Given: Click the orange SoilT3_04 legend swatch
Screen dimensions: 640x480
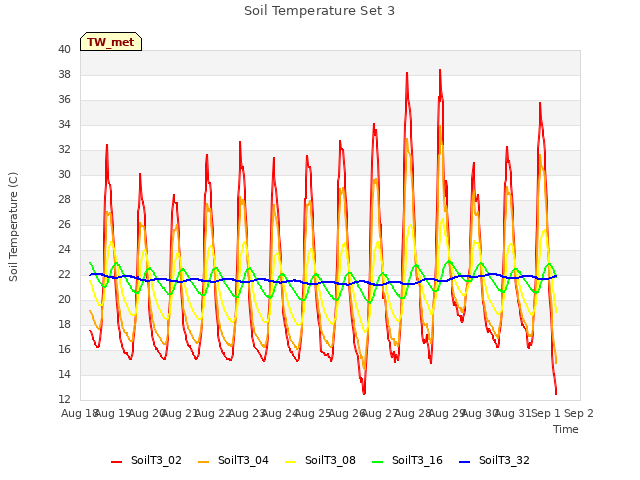Looking at the screenshot, I should tap(204, 462).
